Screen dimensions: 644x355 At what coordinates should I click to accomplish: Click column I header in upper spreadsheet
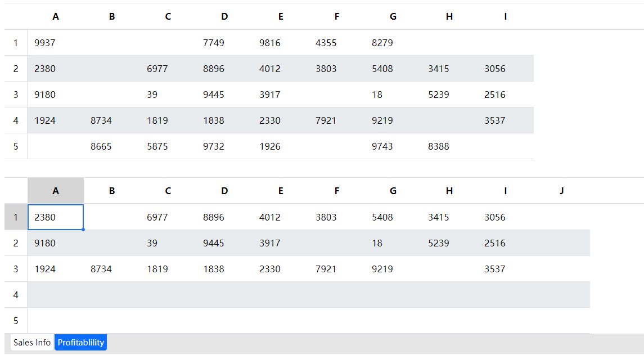pyautogui.click(x=506, y=16)
